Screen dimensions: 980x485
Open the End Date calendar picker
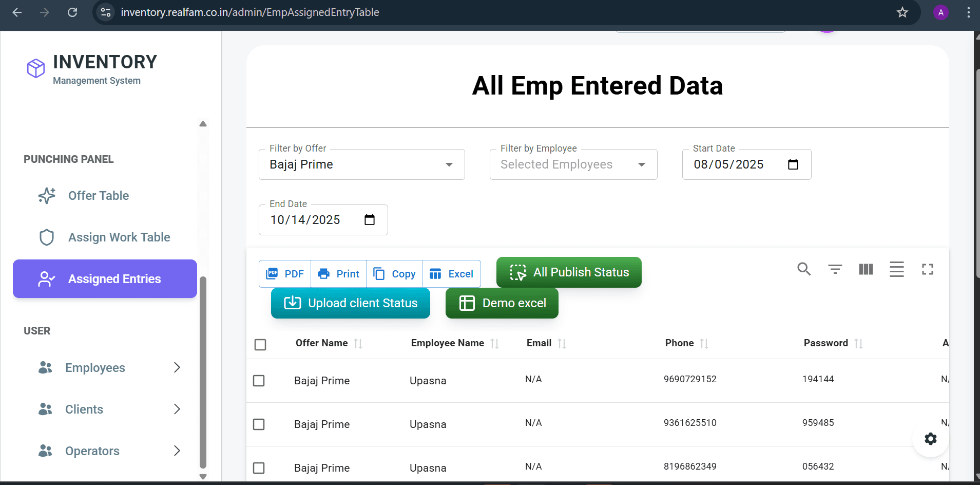coord(370,219)
